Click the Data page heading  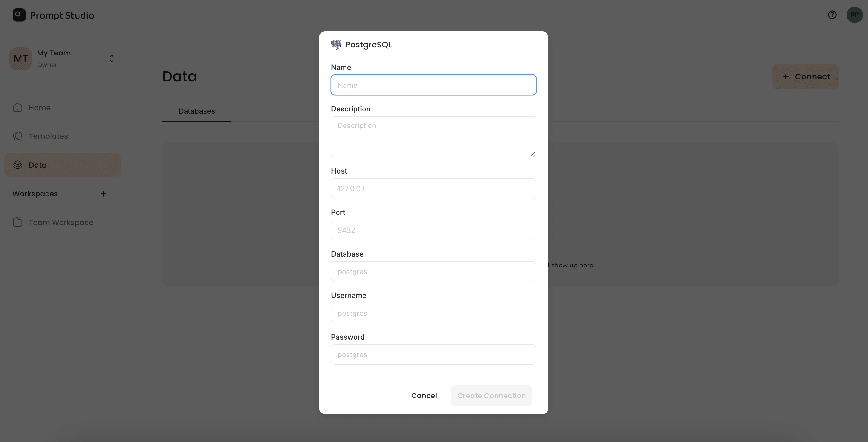click(x=179, y=77)
